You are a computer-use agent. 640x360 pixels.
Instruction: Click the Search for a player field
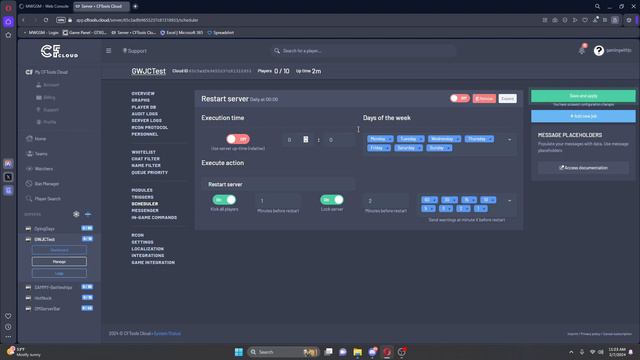363,51
